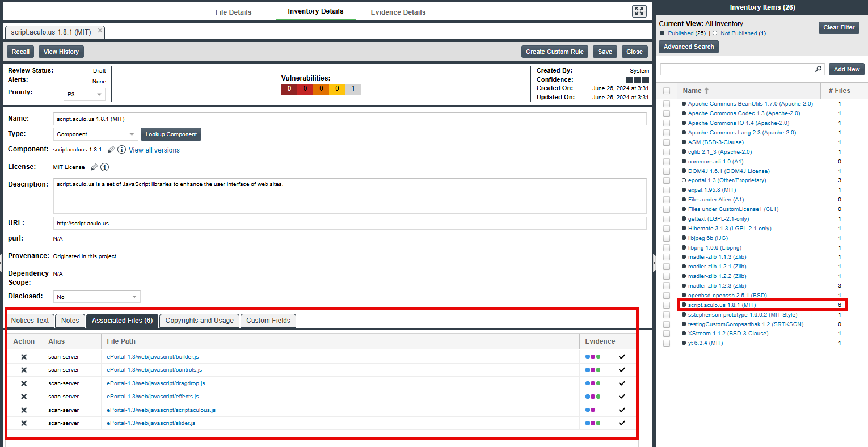Open the Copyrights and Usage tab
The height and width of the screenshot is (447, 868).
point(199,321)
